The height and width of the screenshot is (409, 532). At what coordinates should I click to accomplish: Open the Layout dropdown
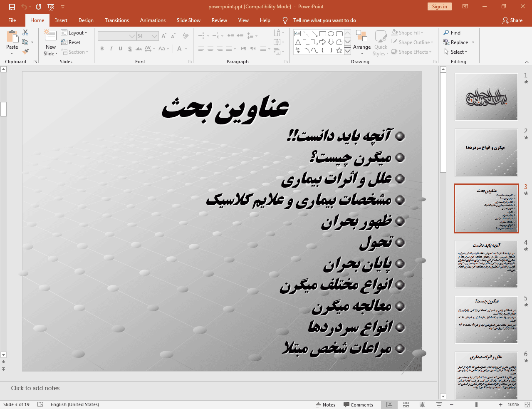(x=75, y=32)
